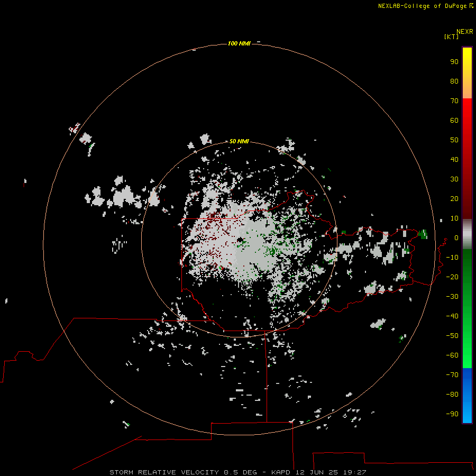Click the 50 NMI range ring label
Screen dimensions: 476x476
pyautogui.click(x=239, y=141)
